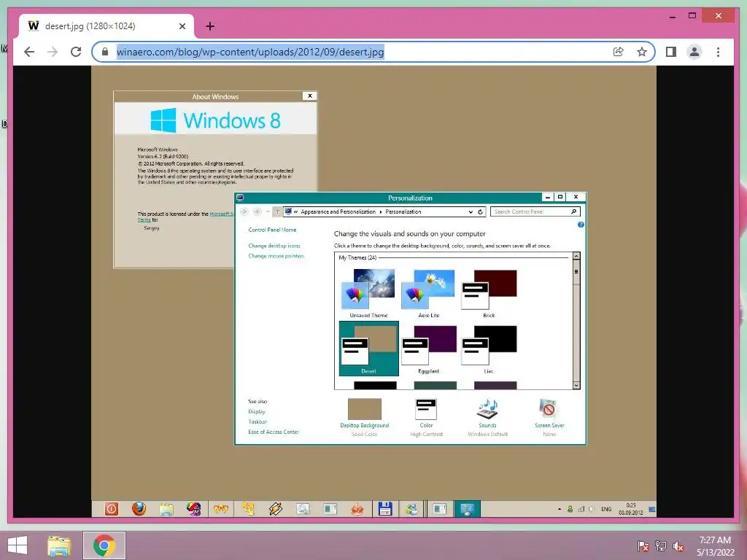
Task: Open the clock showing 7:27 AM
Action: [715, 545]
